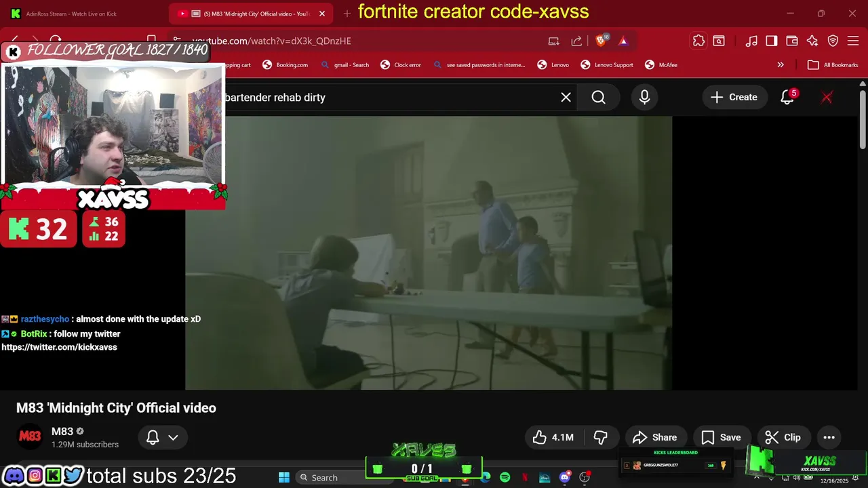868x488 pixels.
Task: Expand hidden bookmarks chevron
Action: pos(781,65)
